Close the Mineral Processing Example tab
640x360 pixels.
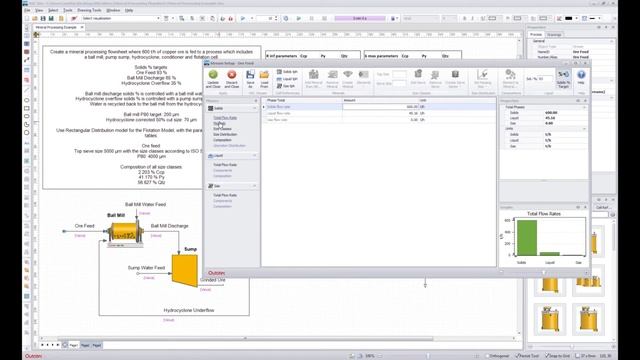[82, 27]
